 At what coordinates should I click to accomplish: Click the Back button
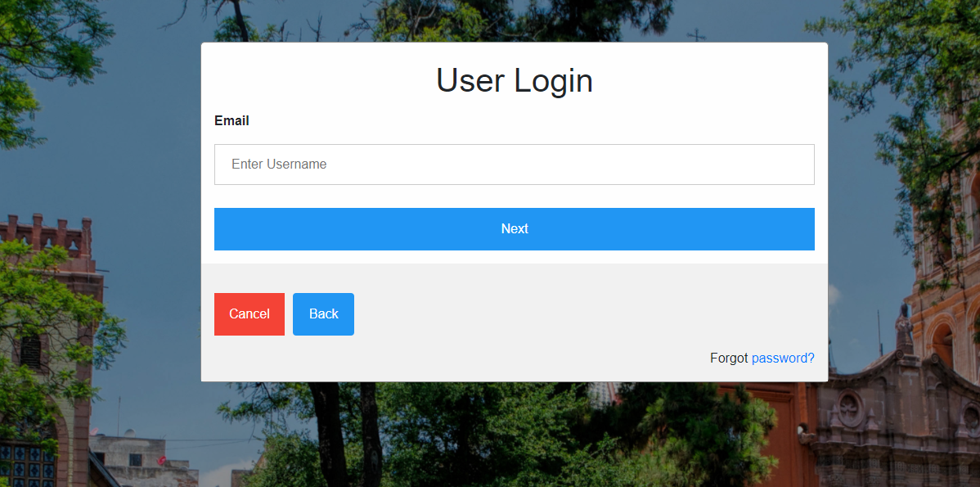click(x=324, y=313)
